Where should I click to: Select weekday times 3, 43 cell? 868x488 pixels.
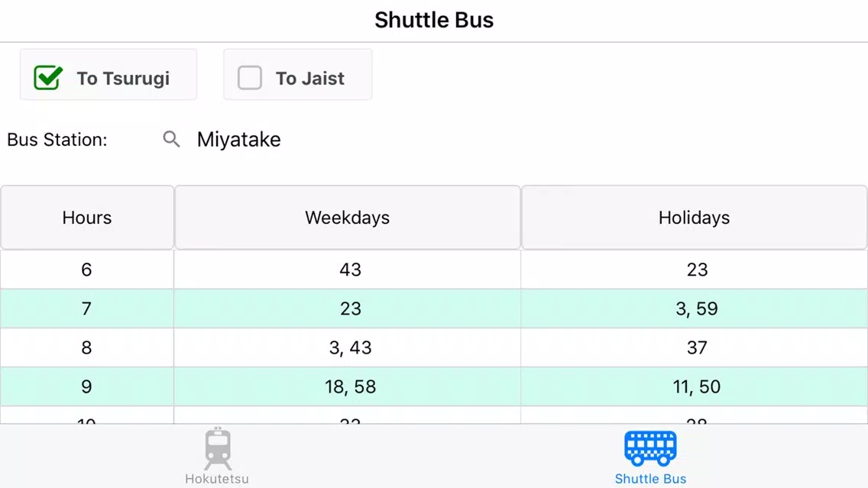pos(348,347)
